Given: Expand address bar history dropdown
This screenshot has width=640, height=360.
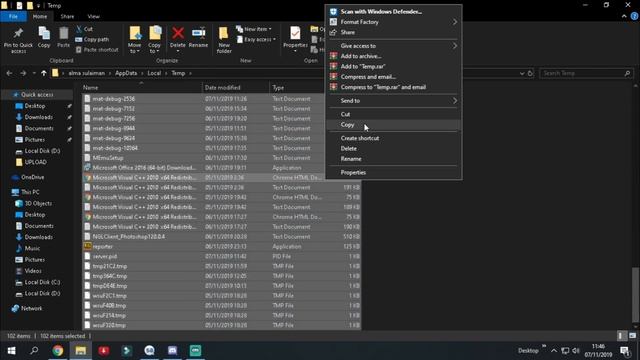Looking at the screenshot, I should pyautogui.click(x=522, y=73).
